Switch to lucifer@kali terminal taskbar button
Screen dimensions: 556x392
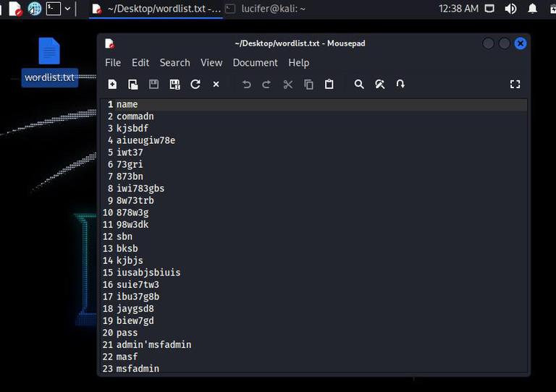(x=265, y=9)
